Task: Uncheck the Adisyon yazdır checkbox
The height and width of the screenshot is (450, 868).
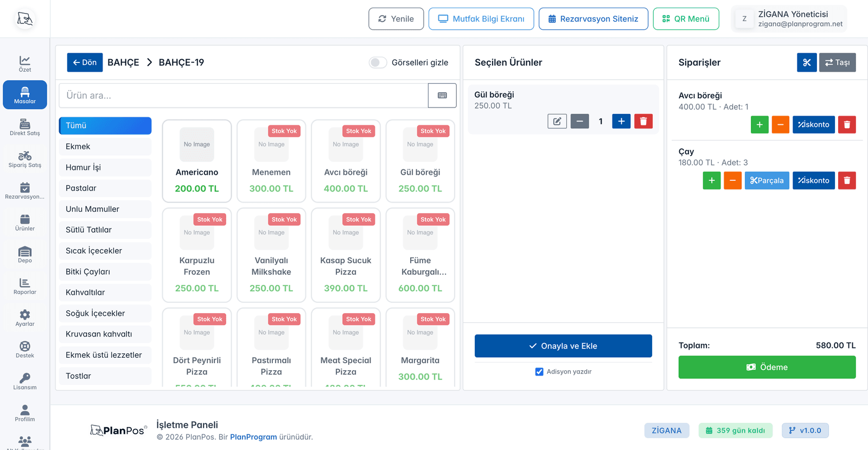Action: [539, 372]
